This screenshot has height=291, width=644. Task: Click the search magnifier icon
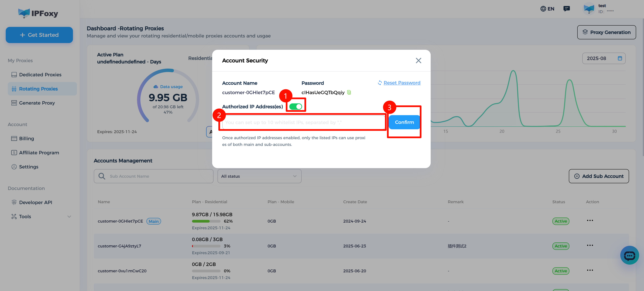(x=102, y=176)
